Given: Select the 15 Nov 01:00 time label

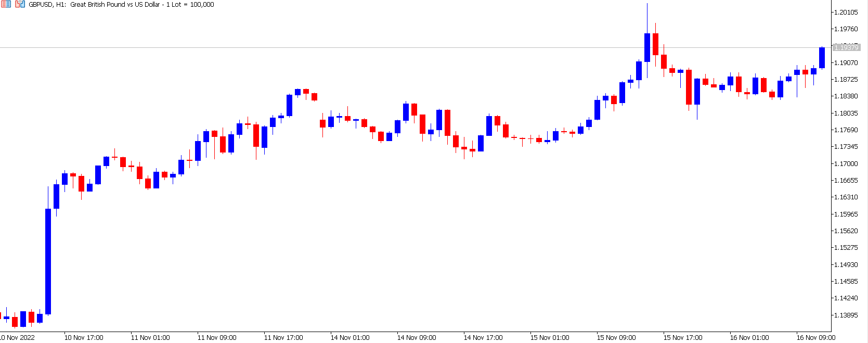Looking at the screenshot, I should pyautogui.click(x=550, y=337).
